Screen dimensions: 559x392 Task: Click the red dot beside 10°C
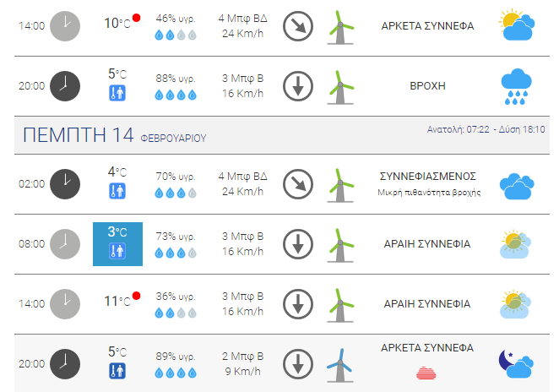tap(136, 18)
